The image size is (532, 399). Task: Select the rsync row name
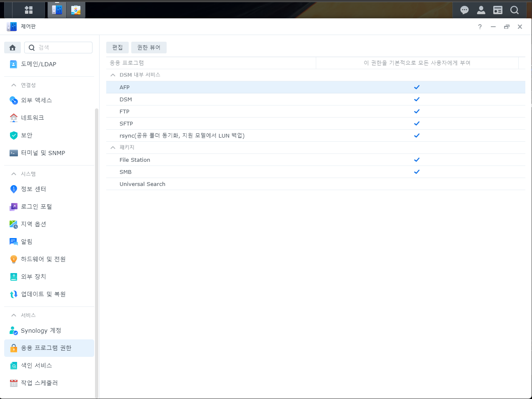point(182,136)
